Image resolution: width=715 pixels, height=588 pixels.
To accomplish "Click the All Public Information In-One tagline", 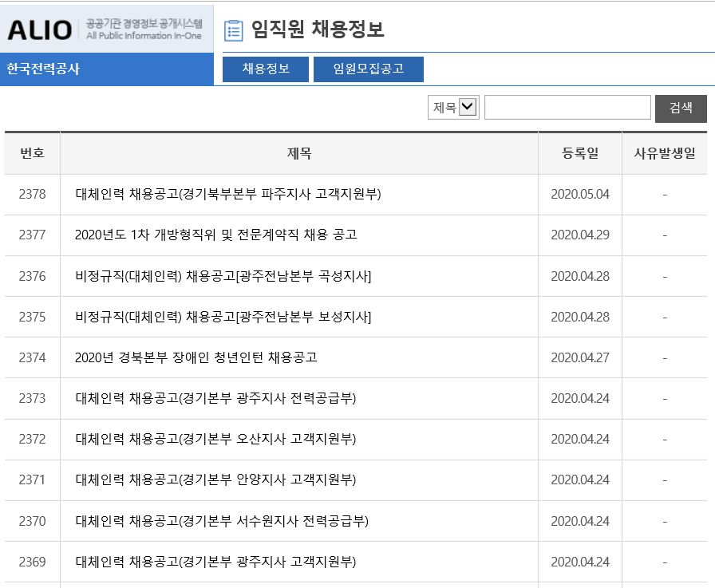I will (x=144, y=36).
